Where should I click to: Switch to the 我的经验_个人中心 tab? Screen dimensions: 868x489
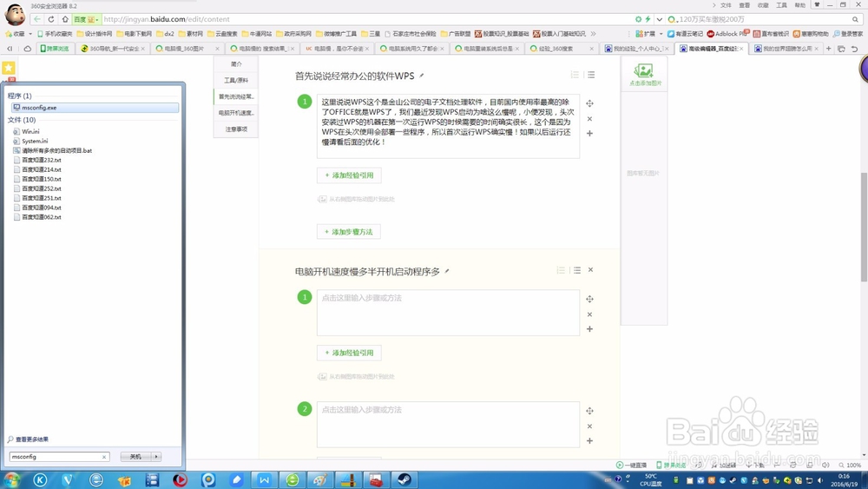pos(637,49)
